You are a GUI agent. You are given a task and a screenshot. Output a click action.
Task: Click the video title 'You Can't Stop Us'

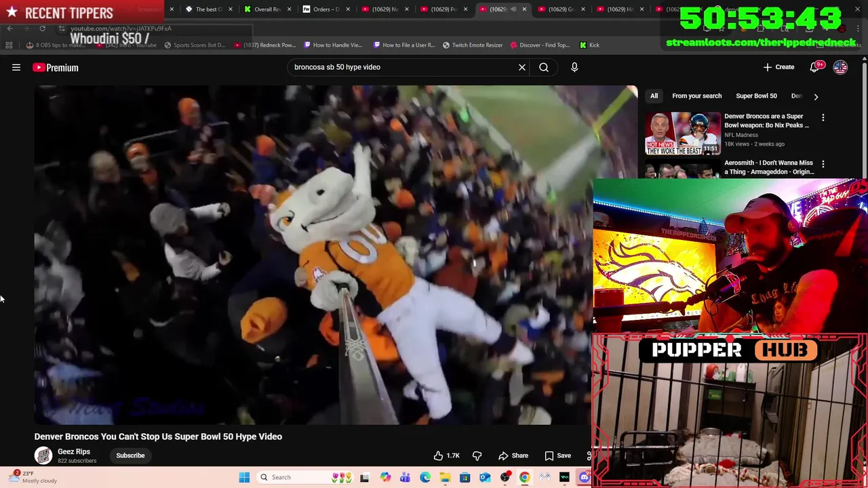pyautogui.click(x=158, y=436)
